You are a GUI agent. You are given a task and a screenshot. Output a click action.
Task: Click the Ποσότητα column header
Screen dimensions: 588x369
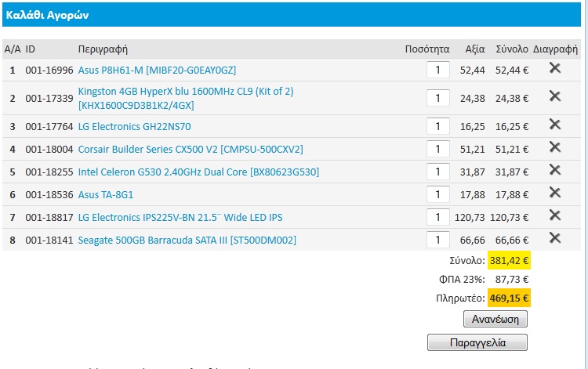point(427,49)
